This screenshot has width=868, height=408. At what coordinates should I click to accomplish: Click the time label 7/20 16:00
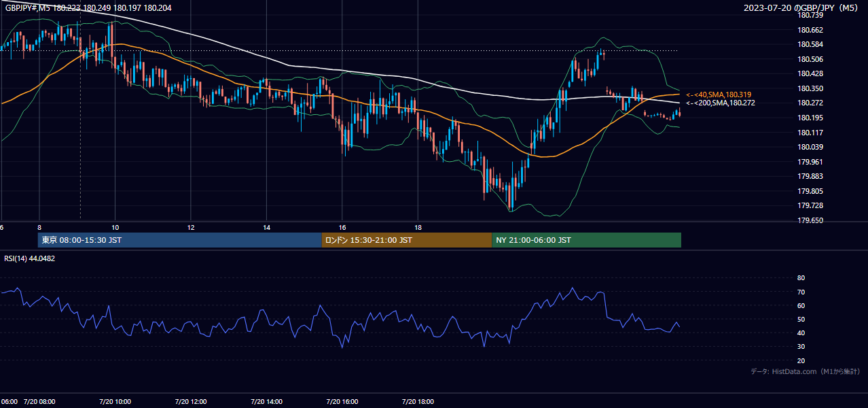click(343, 402)
